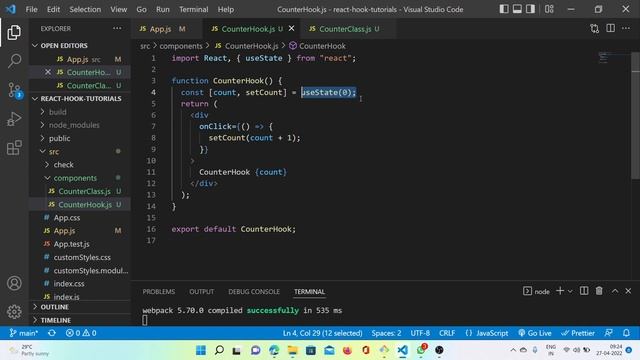640x360 pixels.
Task: Open Source Control view with badge
Action: 14,90
